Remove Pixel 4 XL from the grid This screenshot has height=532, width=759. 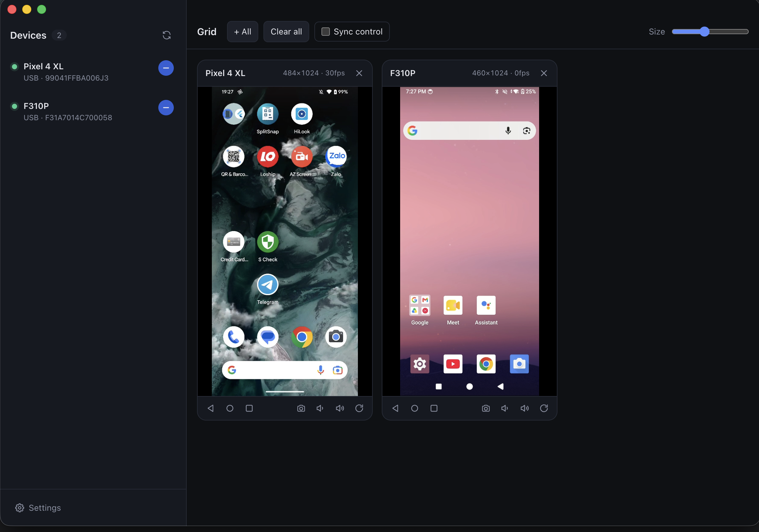point(166,68)
